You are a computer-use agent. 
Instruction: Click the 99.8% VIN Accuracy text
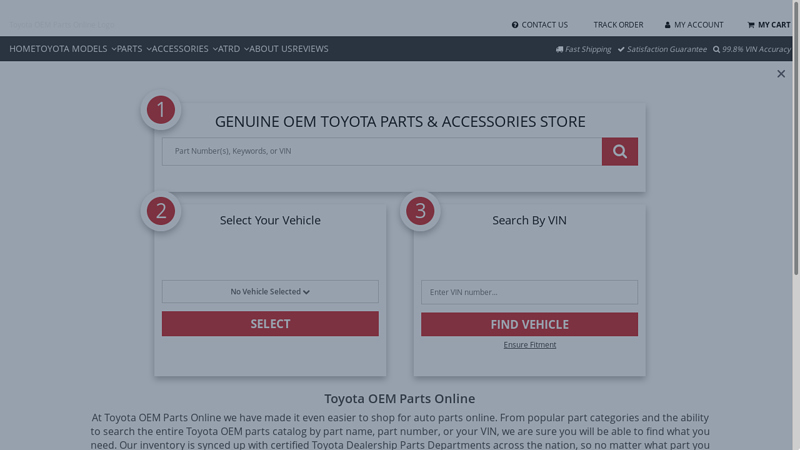(x=756, y=49)
